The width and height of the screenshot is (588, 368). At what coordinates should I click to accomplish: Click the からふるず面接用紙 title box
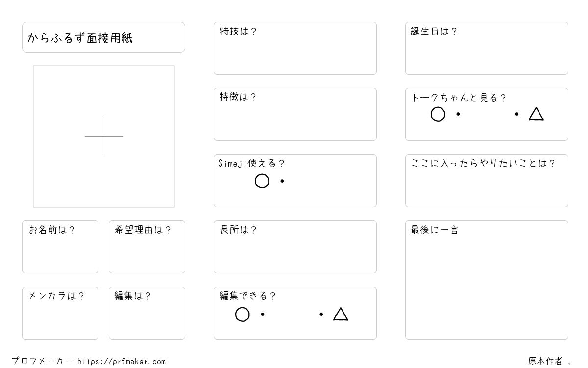[x=103, y=37]
